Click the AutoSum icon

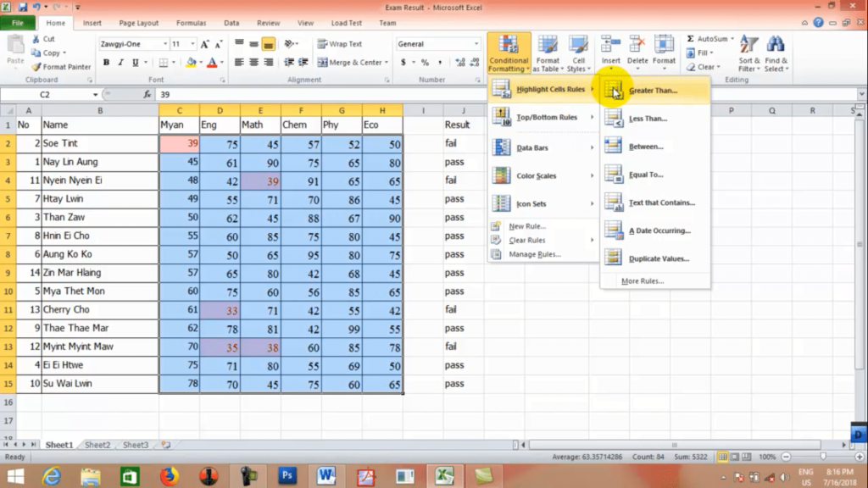tap(690, 39)
